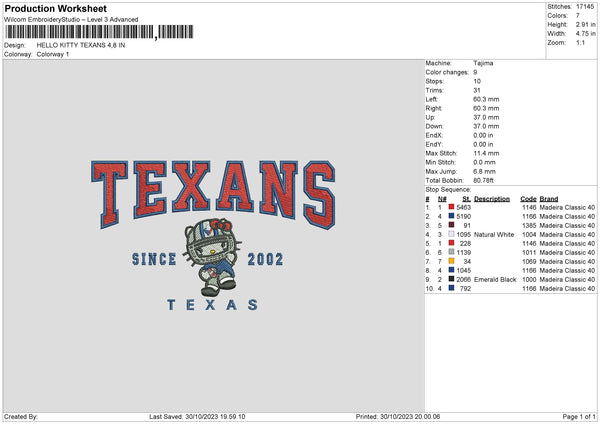Select the design name 'HELLO KITTY TEXANS 4,8 IN'
Viewport: 600px width, 424px height.
tap(81, 45)
